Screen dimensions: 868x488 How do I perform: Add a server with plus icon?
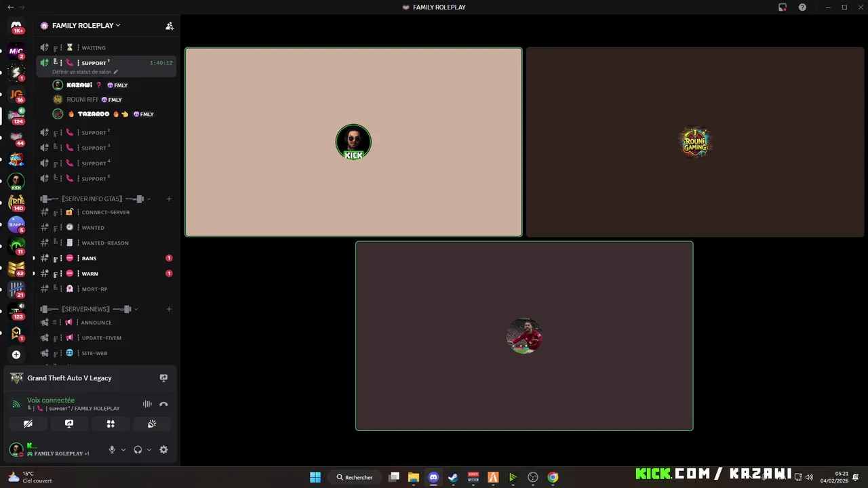point(16,354)
